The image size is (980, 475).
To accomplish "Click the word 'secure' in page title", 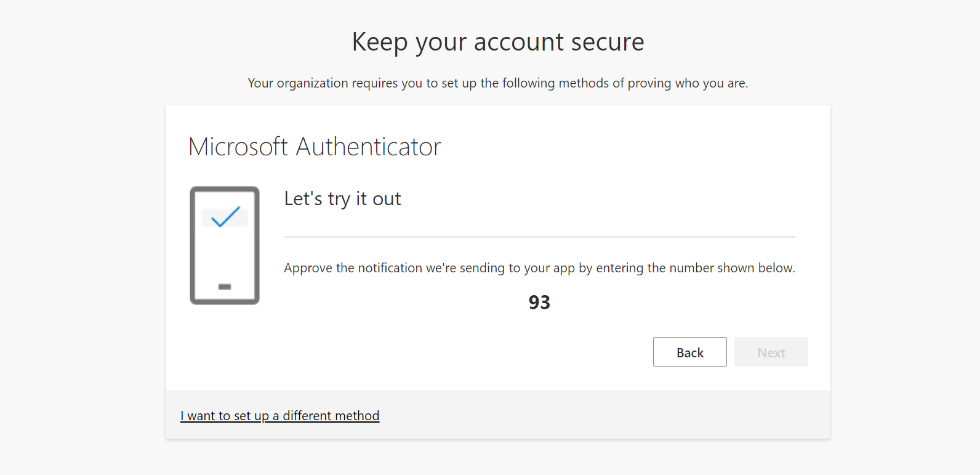I will 608,42.
